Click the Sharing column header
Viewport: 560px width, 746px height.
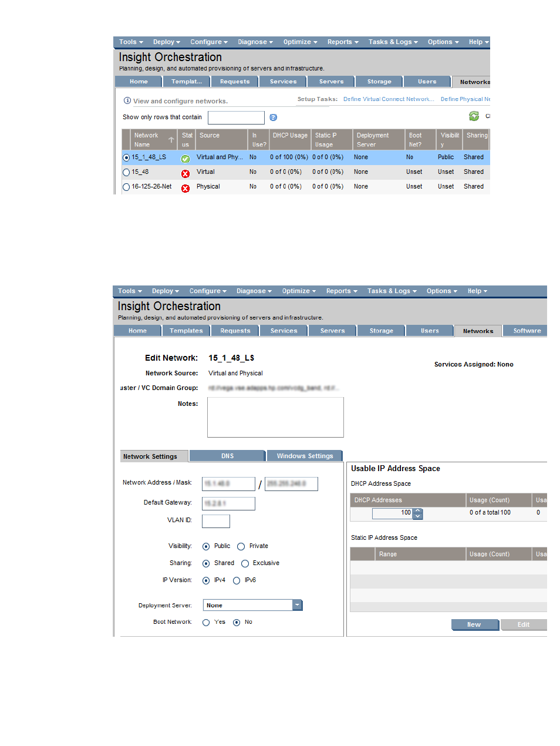477,140
